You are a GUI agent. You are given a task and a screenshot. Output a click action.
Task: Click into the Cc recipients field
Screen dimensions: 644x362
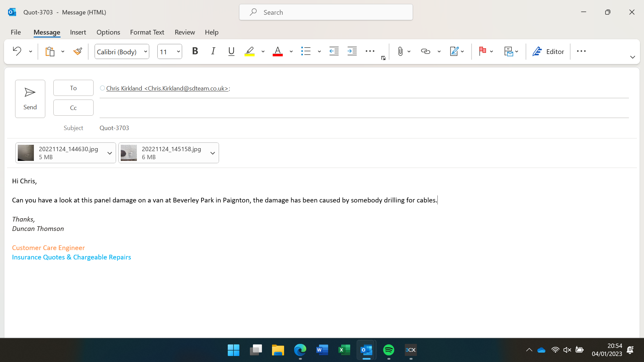point(364,108)
